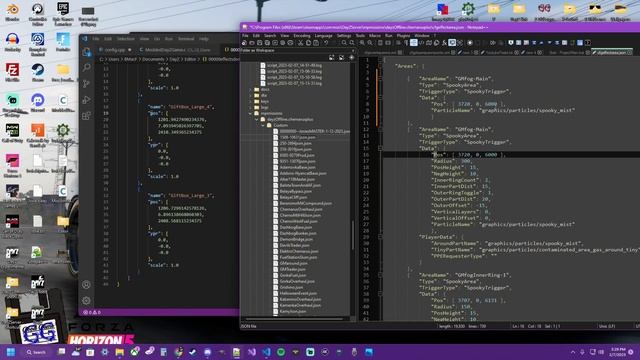Screen dimensions: 640x360
Task: Click the Paste icon in Notepad++ toolbar
Action: point(316,42)
